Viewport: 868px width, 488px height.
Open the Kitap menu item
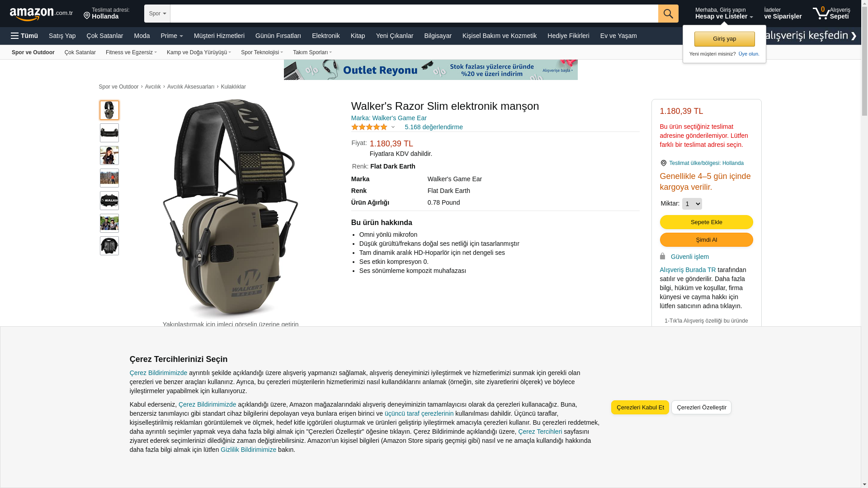(358, 36)
